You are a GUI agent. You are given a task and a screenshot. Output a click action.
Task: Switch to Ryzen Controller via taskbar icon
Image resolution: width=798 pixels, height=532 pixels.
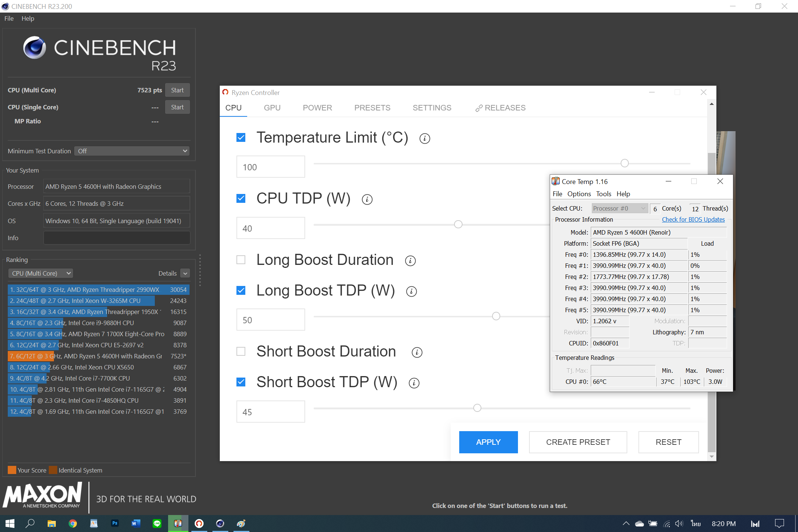[x=199, y=524]
